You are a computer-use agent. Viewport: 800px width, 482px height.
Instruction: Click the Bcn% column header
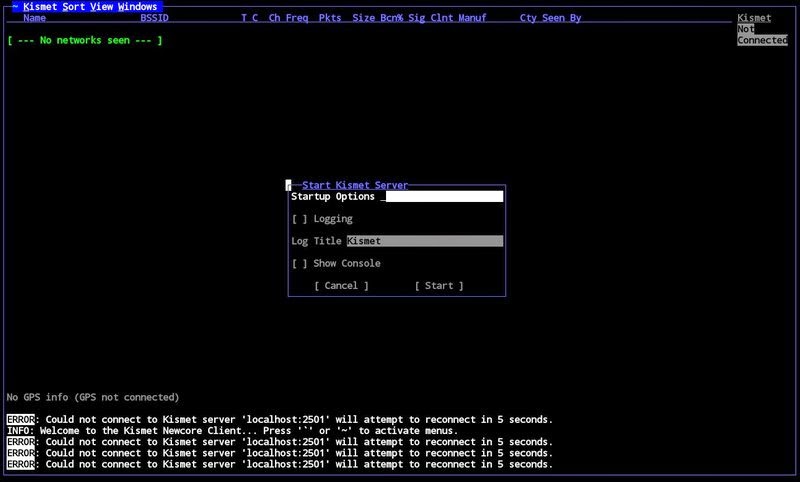[x=392, y=18]
